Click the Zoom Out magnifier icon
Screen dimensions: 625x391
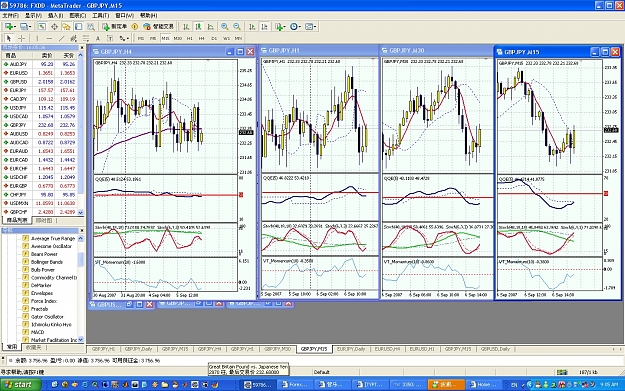(237, 27)
